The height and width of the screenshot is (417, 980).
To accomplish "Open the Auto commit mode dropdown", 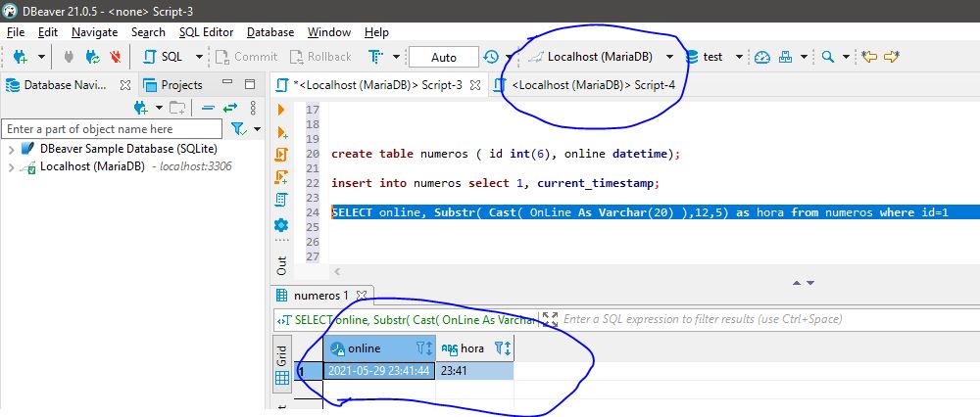I will click(x=444, y=57).
